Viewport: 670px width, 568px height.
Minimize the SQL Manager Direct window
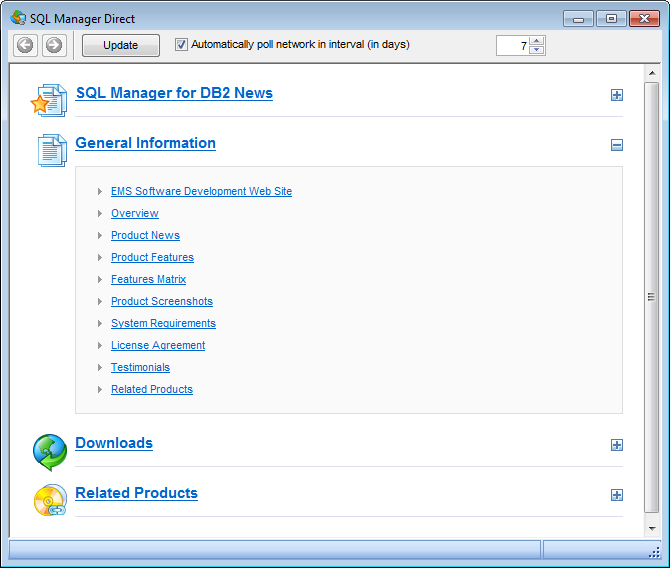tap(578, 19)
